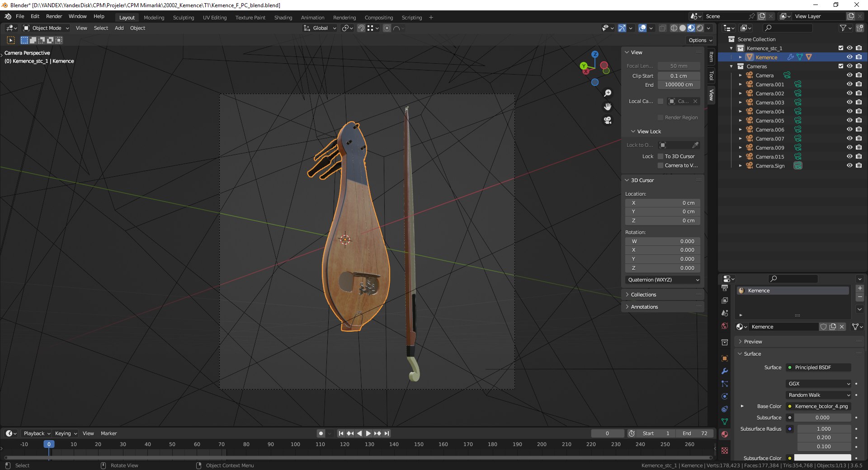Open the Modifier wrench properties tab
The height and width of the screenshot is (470, 868).
(x=725, y=371)
